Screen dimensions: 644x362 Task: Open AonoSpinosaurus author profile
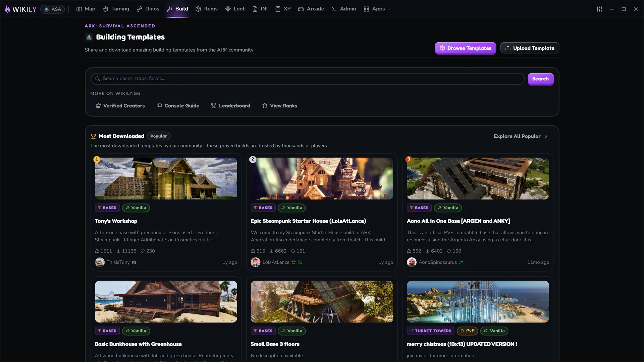[437, 262]
